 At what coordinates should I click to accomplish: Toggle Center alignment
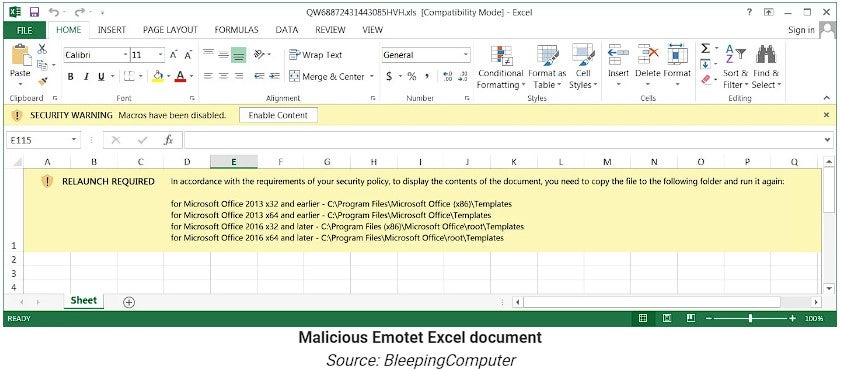(224, 76)
